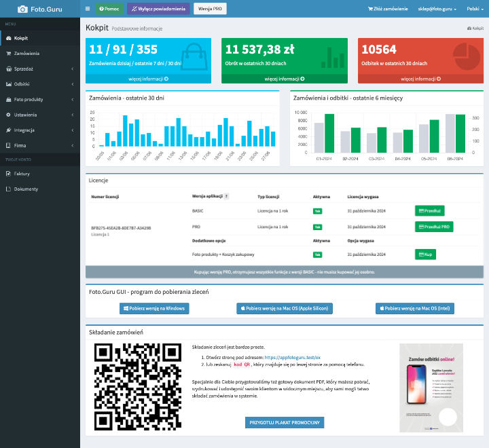
Task: Click Złóż zamówienie cart link
Action: point(388,9)
